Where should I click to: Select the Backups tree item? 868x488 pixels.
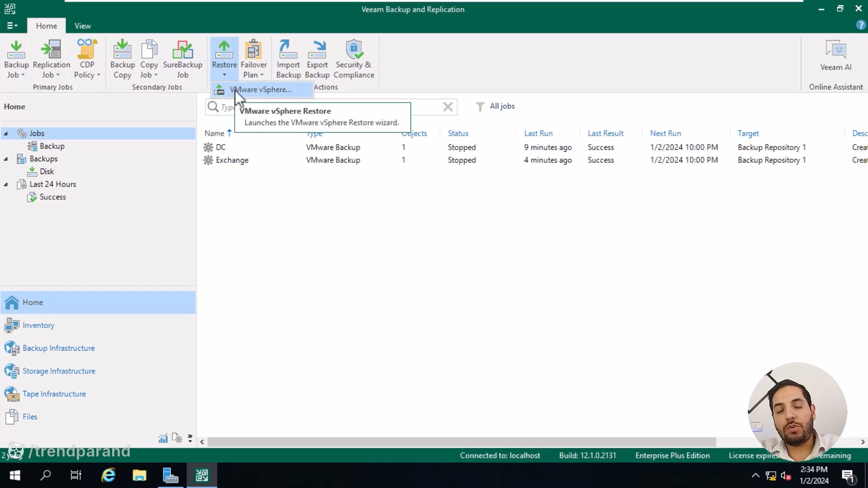pyautogui.click(x=43, y=159)
